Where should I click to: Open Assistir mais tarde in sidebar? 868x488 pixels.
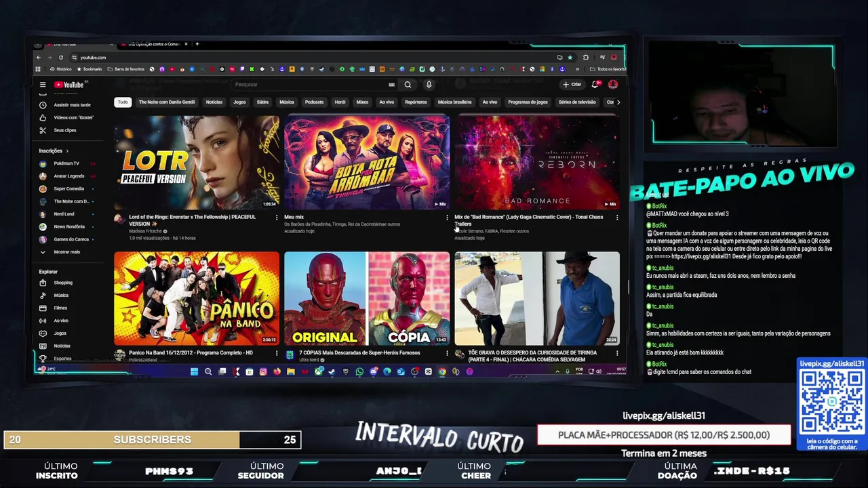[71, 105]
